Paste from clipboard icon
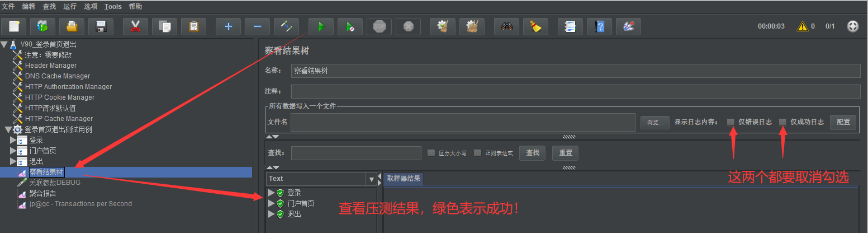This screenshot has height=233, width=868. [x=193, y=26]
